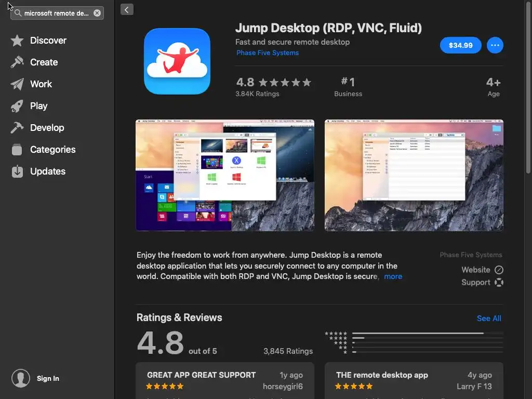Click See All ratings link
This screenshot has height=399, width=532.
pos(488,318)
